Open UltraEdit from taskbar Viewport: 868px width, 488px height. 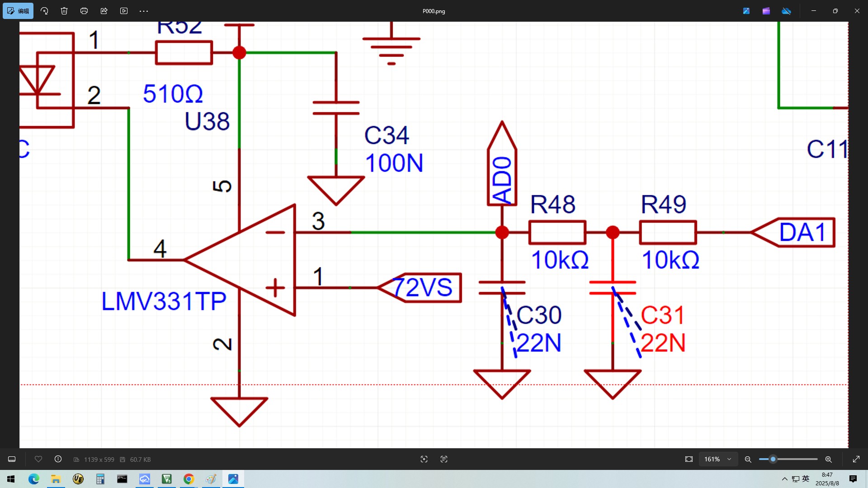[78, 479]
